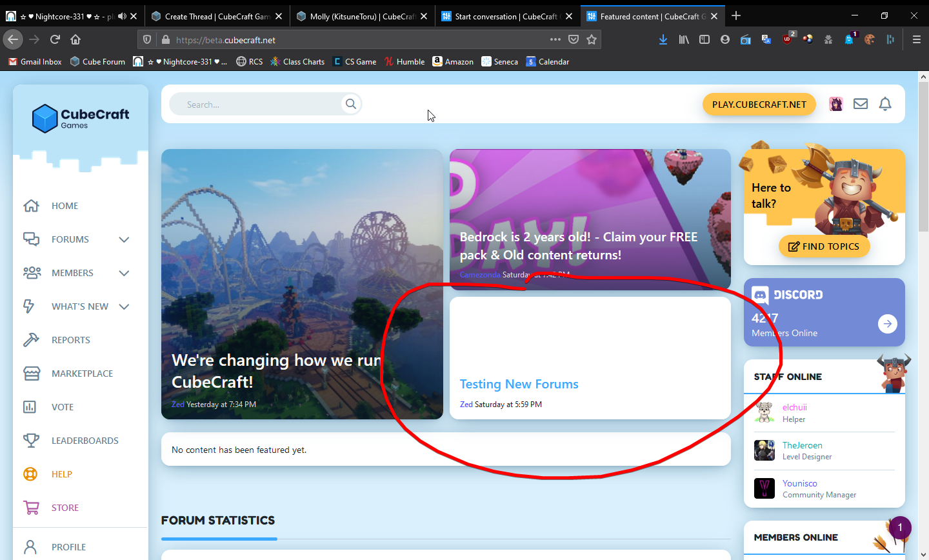Open the Firefox library icon

684,39
